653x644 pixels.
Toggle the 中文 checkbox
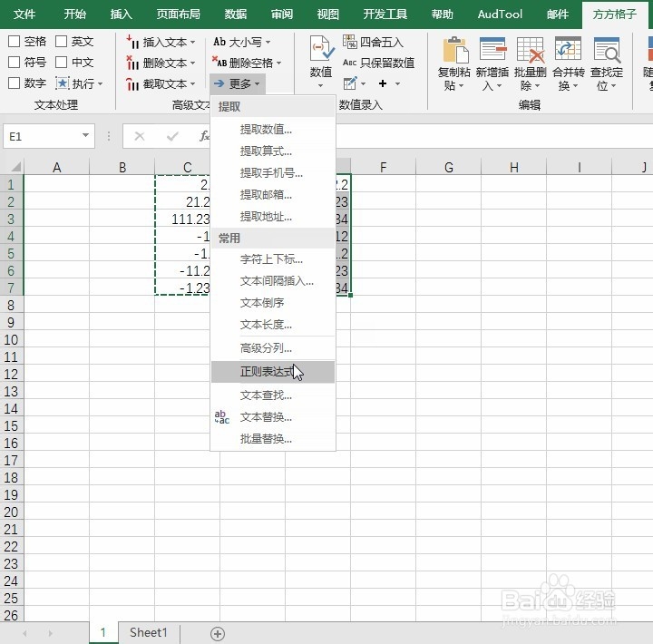tap(62, 62)
